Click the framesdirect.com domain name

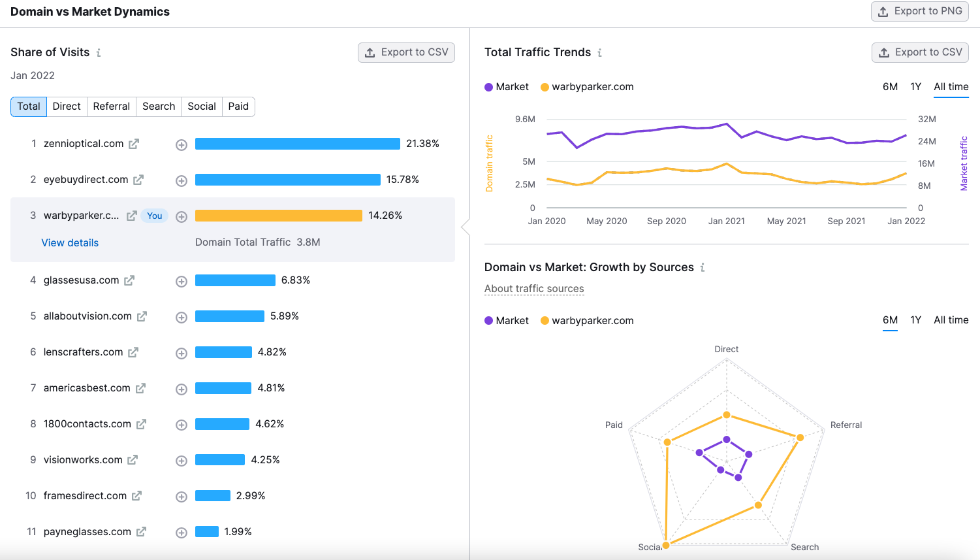click(86, 496)
